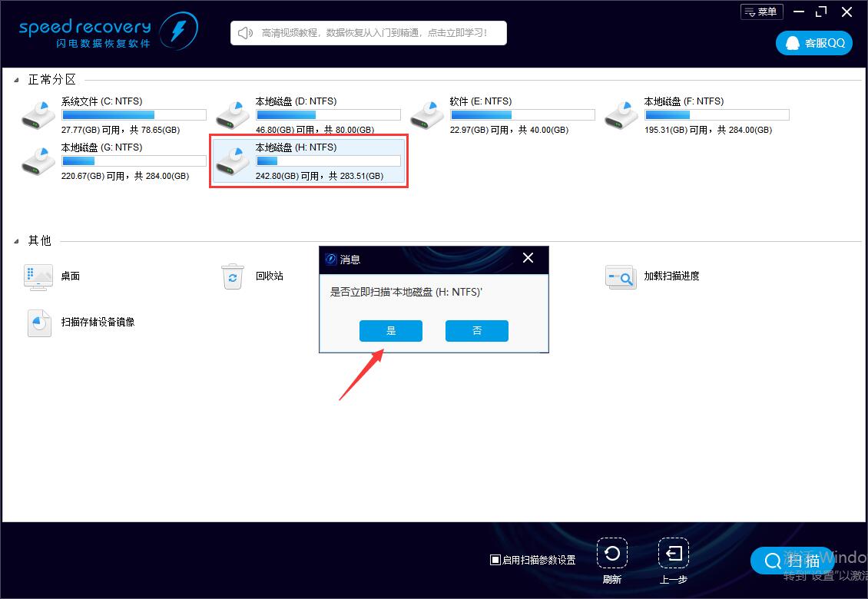Toggle the 启用扫描参数设置 checkbox
The height and width of the screenshot is (599, 868).
pyautogui.click(x=495, y=560)
